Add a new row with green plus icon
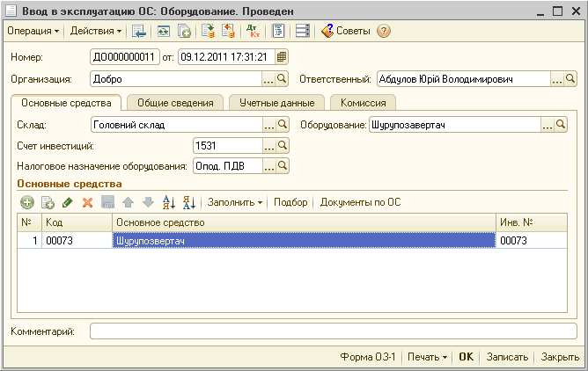Screen dimensions: 588x371 click(27, 202)
